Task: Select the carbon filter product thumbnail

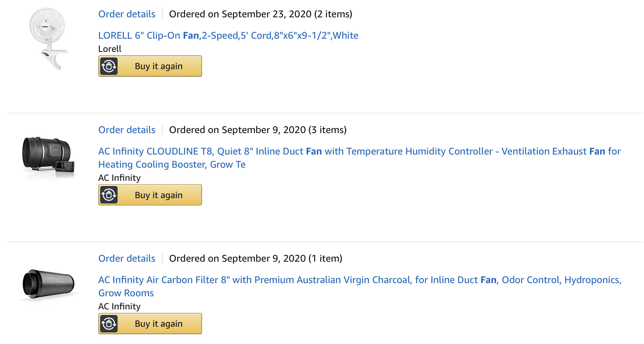Action: click(48, 285)
